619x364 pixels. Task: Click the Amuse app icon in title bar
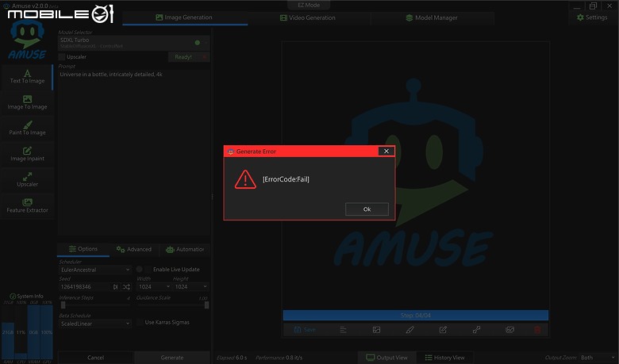point(6,6)
